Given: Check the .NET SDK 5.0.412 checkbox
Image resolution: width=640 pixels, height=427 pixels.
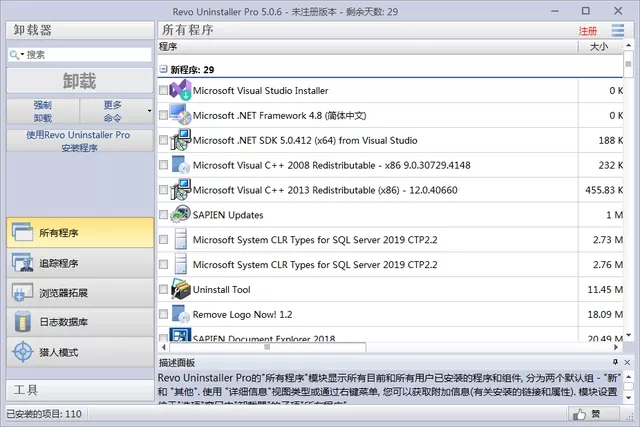Looking at the screenshot, I should pyautogui.click(x=163, y=140).
